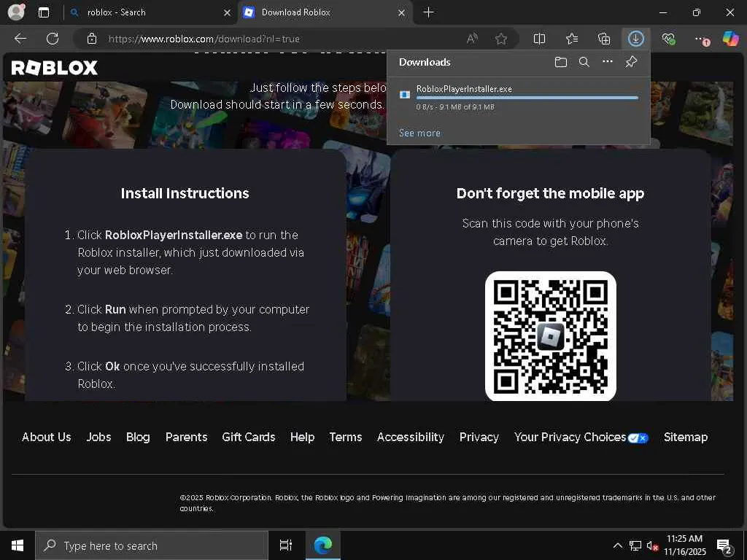This screenshot has width=747, height=560.
Task: Refresh the Roblox download page
Action: (53, 39)
